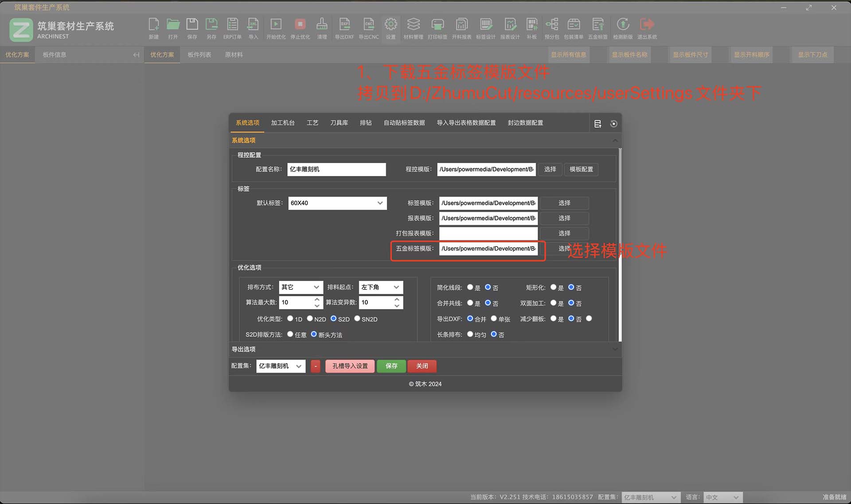Switch to 板件列表 tab
The height and width of the screenshot is (504, 851).
click(199, 55)
